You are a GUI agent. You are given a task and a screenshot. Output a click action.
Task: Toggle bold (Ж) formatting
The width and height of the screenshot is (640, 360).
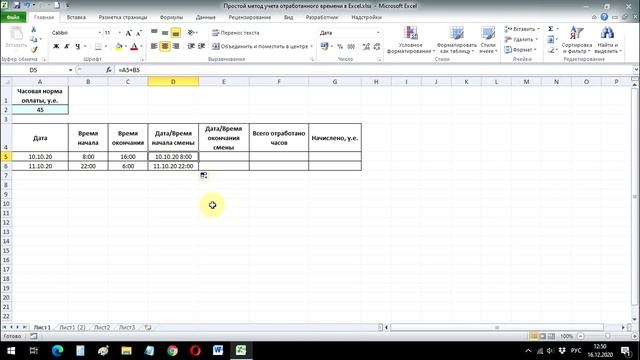pyautogui.click(x=56, y=47)
